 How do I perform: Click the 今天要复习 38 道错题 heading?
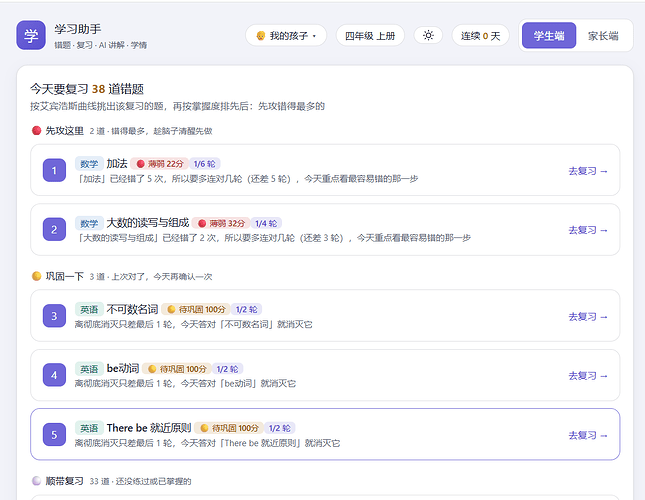point(87,89)
